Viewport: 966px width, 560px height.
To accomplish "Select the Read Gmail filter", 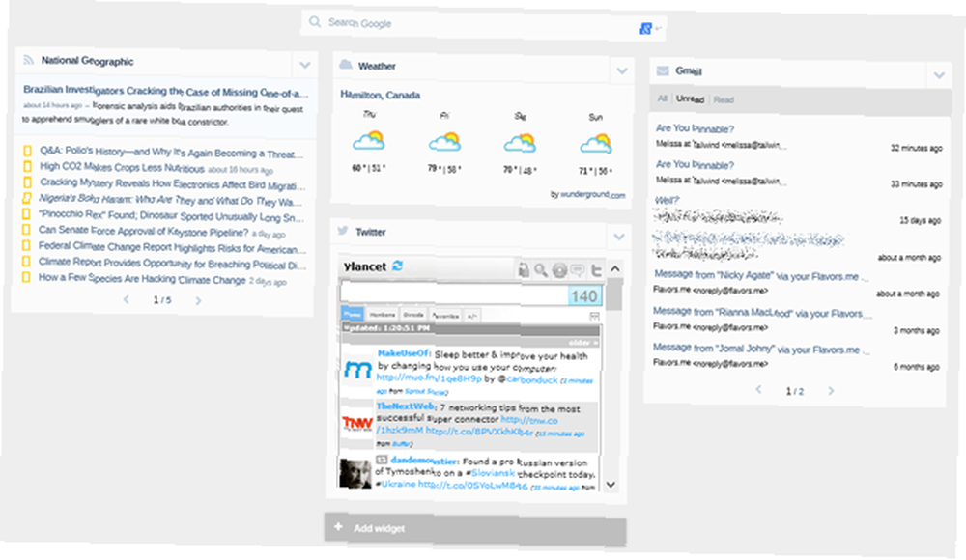I will [x=724, y=99].
